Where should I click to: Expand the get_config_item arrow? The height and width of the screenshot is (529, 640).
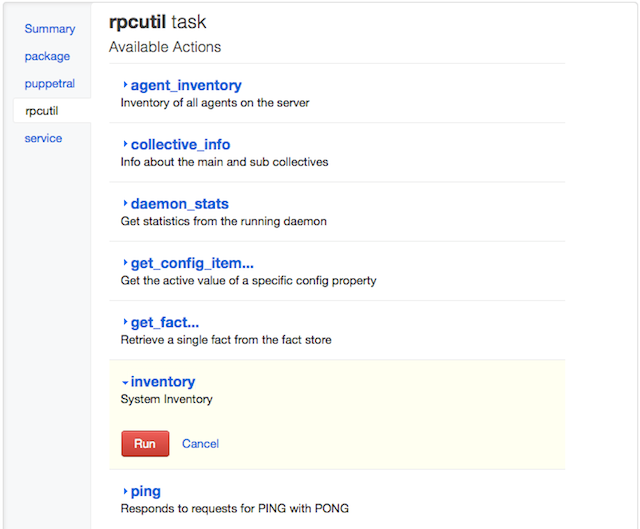(125, 263)
